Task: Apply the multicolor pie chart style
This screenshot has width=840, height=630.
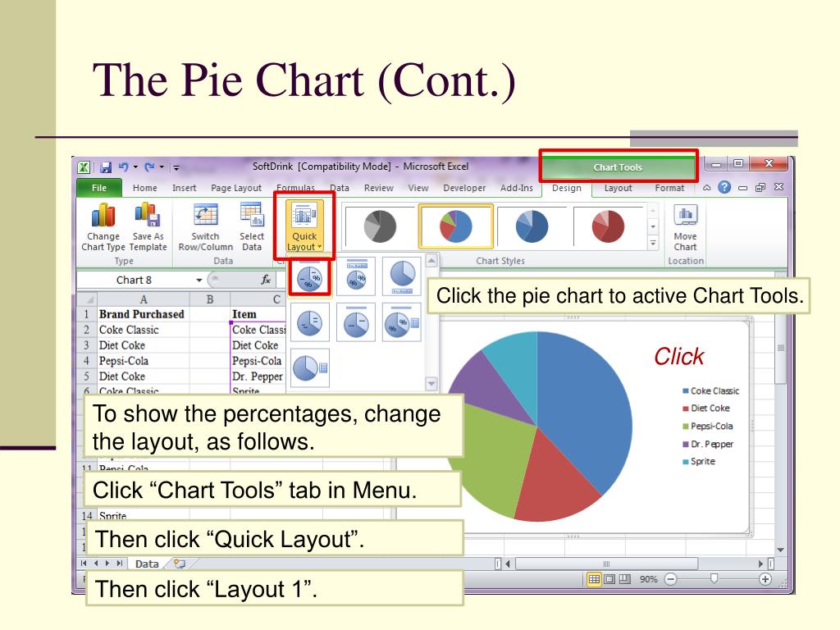Action: pos(455,226)
